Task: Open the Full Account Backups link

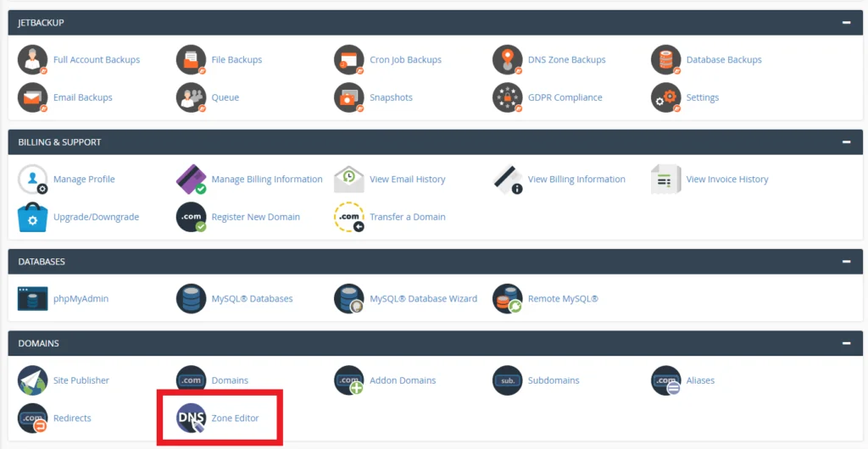Action: point(97,59)
